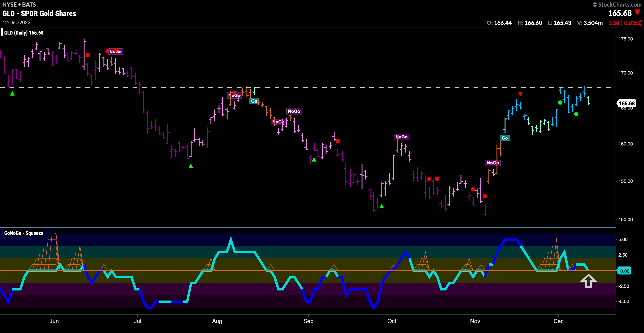The width and height of the screenshot is (644, 333).
Task: Click the NoGo label in early October
Action: coord(402,137)
